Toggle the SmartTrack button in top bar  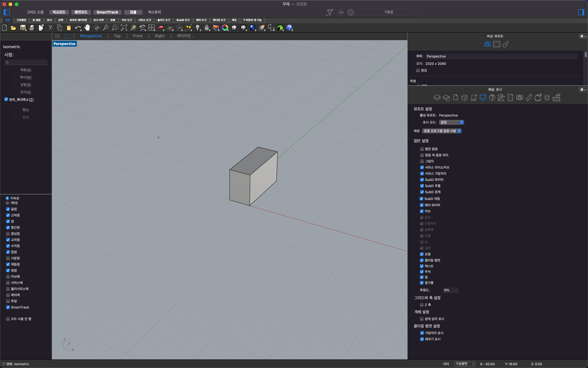tap(107, 12)
